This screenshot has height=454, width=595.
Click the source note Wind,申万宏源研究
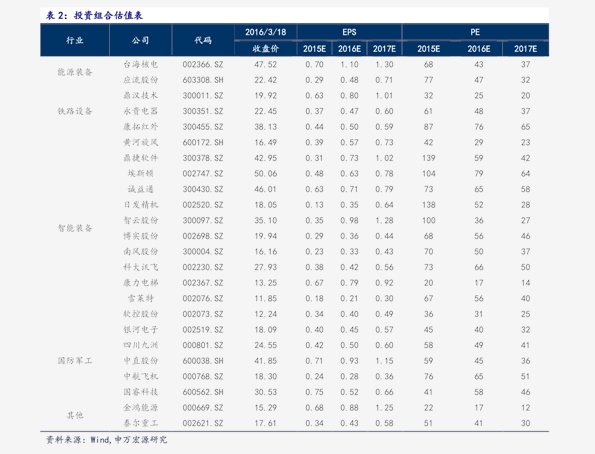pyautogui.click(x=128, y=440)
